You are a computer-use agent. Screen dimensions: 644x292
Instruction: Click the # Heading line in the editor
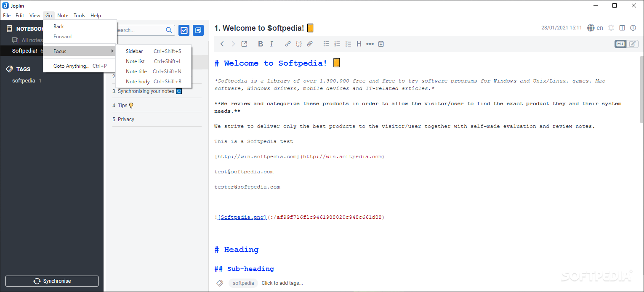point(237,250)
